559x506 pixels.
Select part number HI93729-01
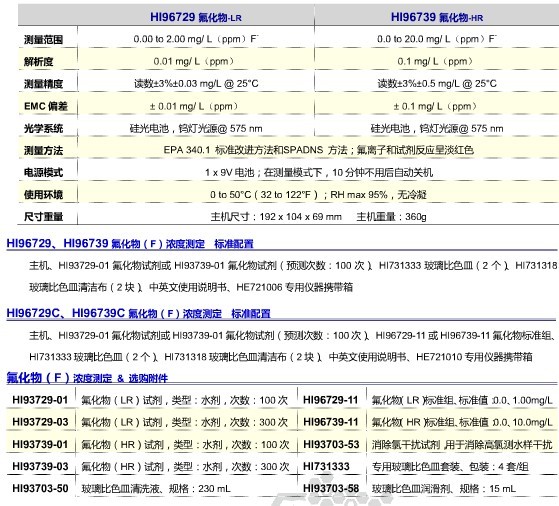click(x=40, y=400)
